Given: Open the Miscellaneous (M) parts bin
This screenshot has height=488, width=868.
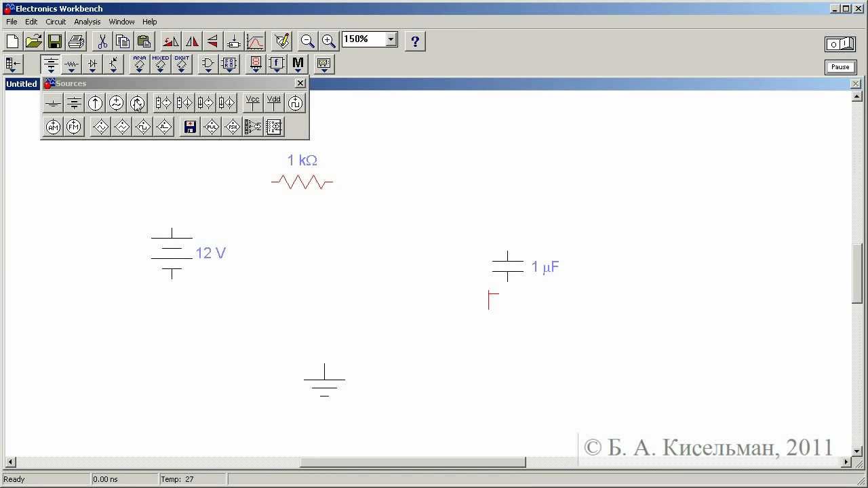Looking at the screenshot, I should [298, 64].
